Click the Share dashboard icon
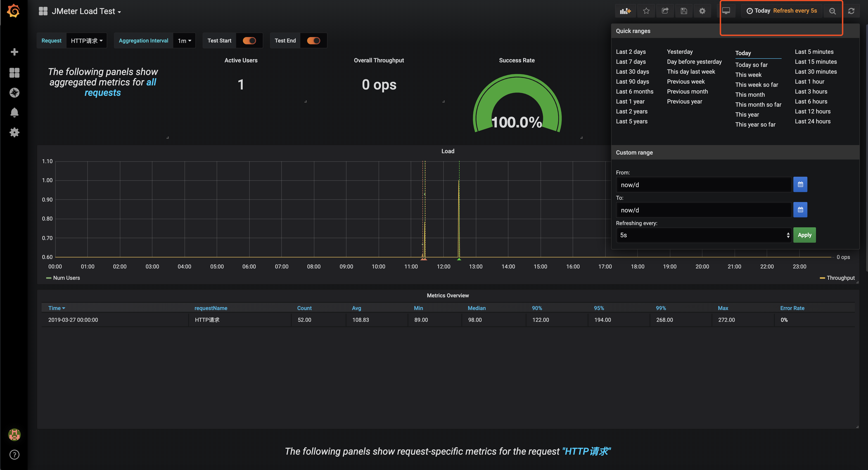868x470 pixels. point(665,11)
